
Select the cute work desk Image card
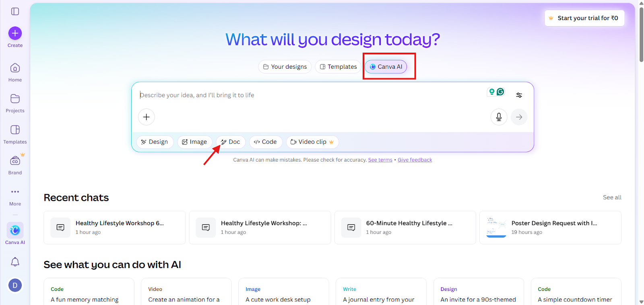pyautogui.click(x=284, y=292)
